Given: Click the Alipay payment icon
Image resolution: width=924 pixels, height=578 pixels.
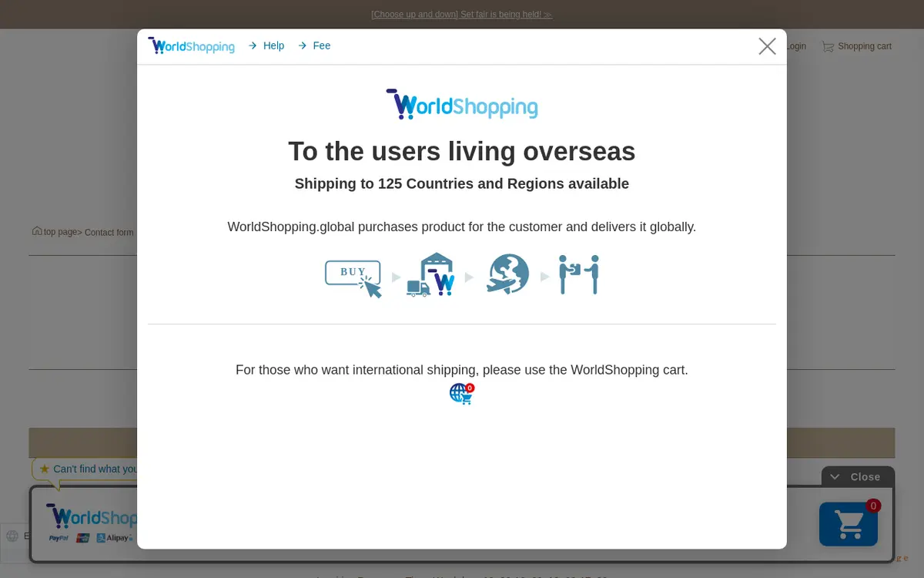Looking at the screenshot, I should pyautogui.click(x=115, y=538).
